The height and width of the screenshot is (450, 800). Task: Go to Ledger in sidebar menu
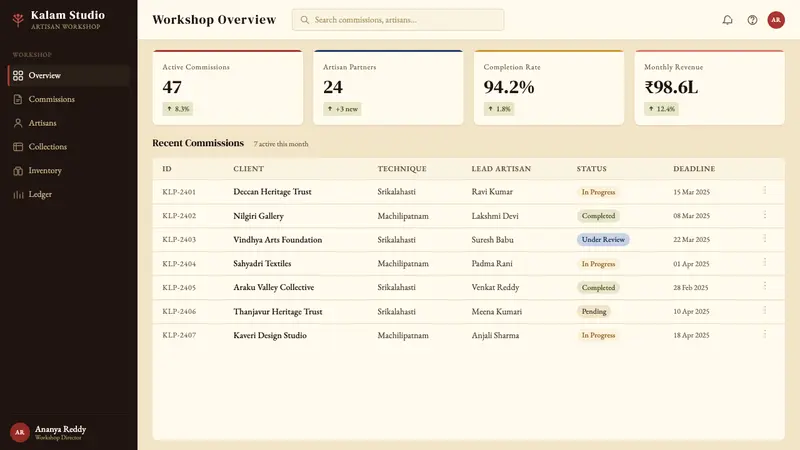click(x=69, y=194)
